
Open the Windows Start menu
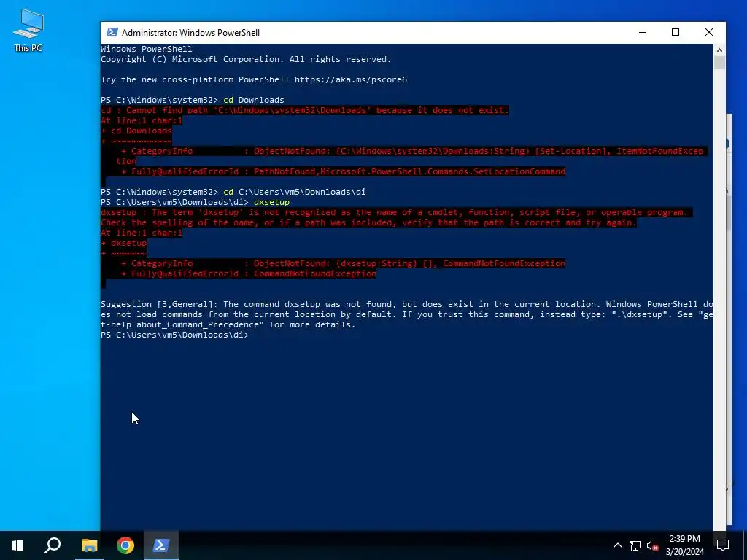coord(18,545)
